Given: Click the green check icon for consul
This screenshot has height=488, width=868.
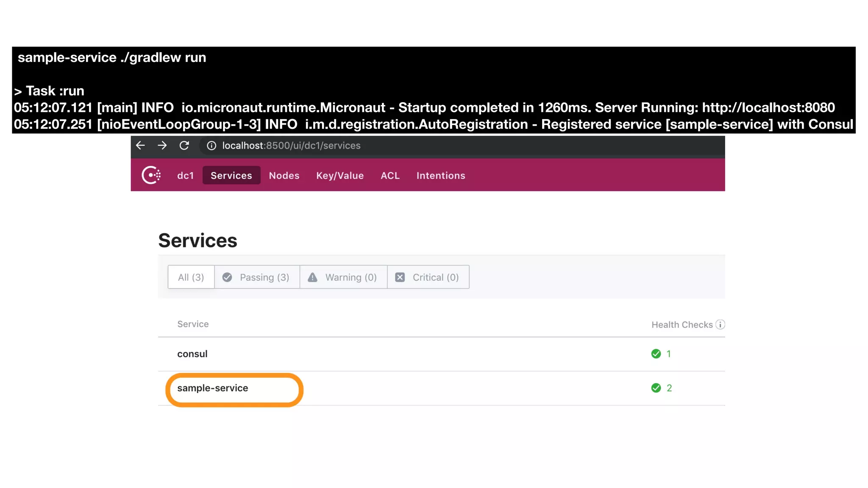Looking at the screenshot, I should (656, 354).
